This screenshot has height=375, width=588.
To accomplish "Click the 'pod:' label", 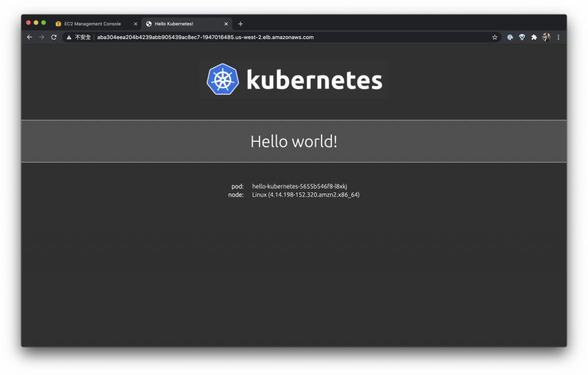I will point(237,187).
